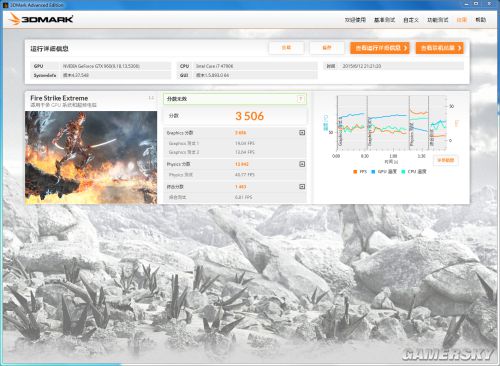This screenshot has height=366, width=500.
Task: Open the score details help question-mark icon
Action: tap(300, 99)
